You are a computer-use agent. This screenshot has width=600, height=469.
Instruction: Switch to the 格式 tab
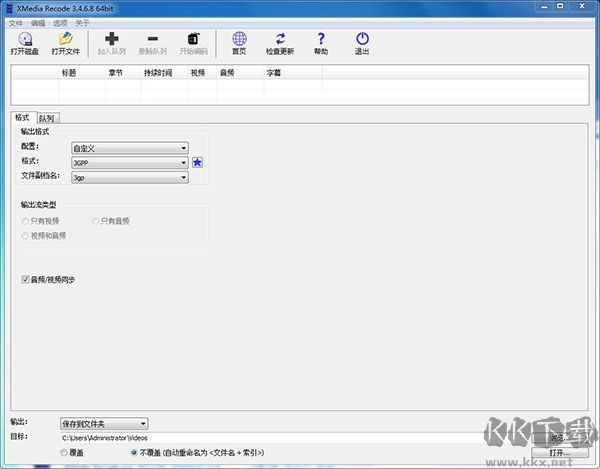(x=23, y=117)
